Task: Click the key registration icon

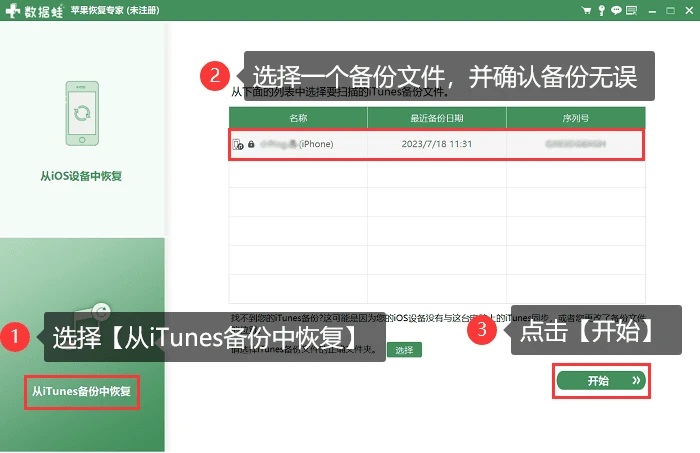Action: coord(601,10)
